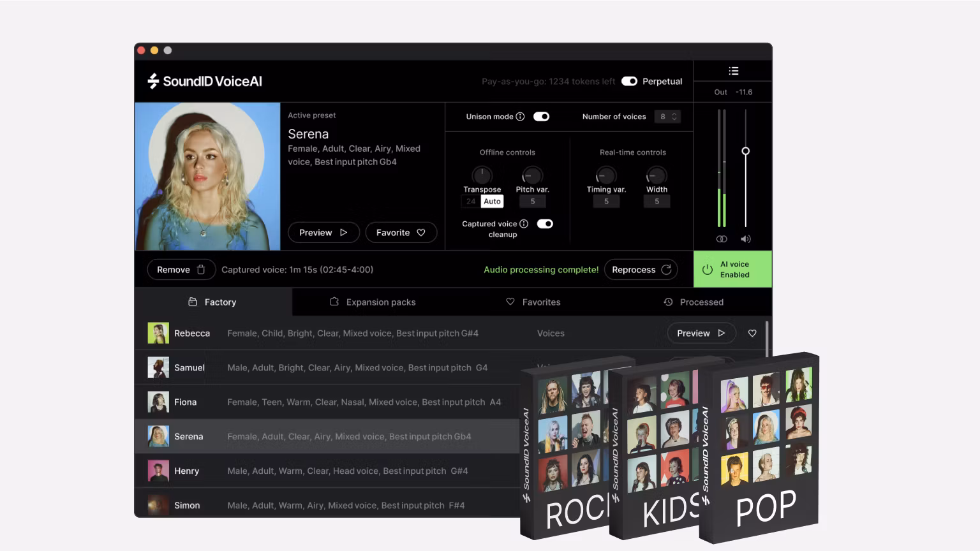Toggle the Perpetual license switch
Viewport: 980px width, 551px height.
pyautogui.click(x=629, y=81)
